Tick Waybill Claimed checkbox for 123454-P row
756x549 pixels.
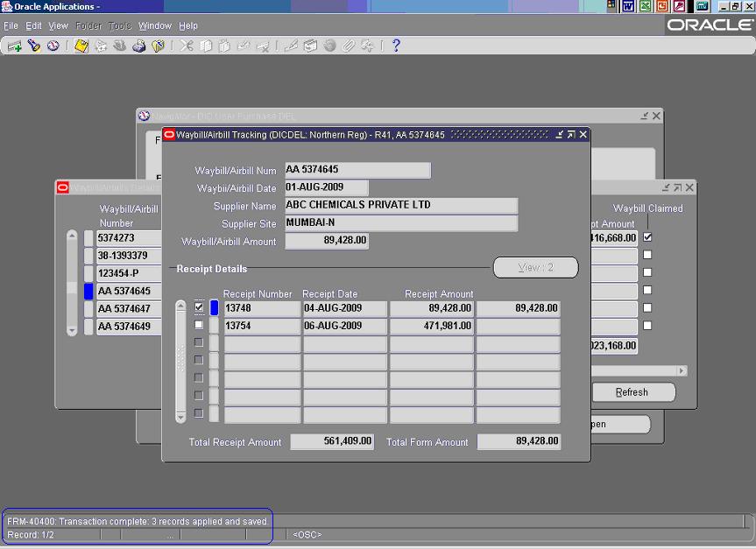coord(647,273)
